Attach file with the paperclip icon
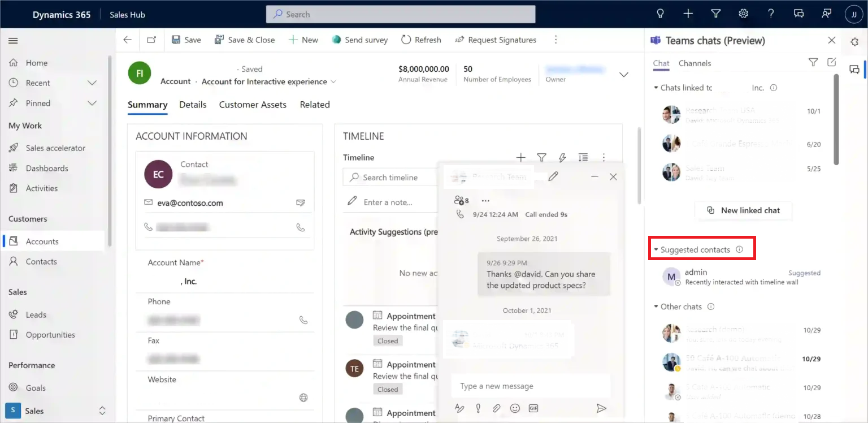This screenshot has width=868, height=423. coord(496,408)
